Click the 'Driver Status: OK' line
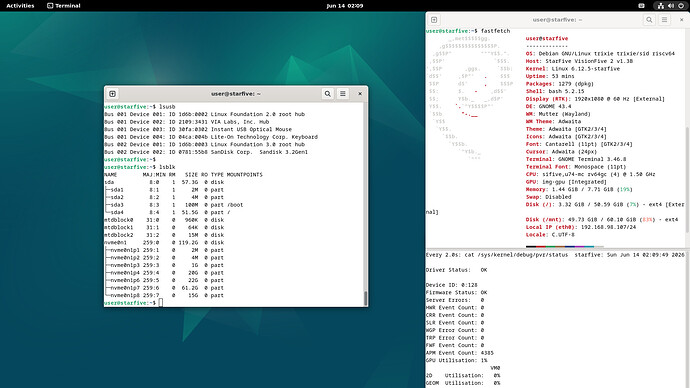 click(456, 270)
